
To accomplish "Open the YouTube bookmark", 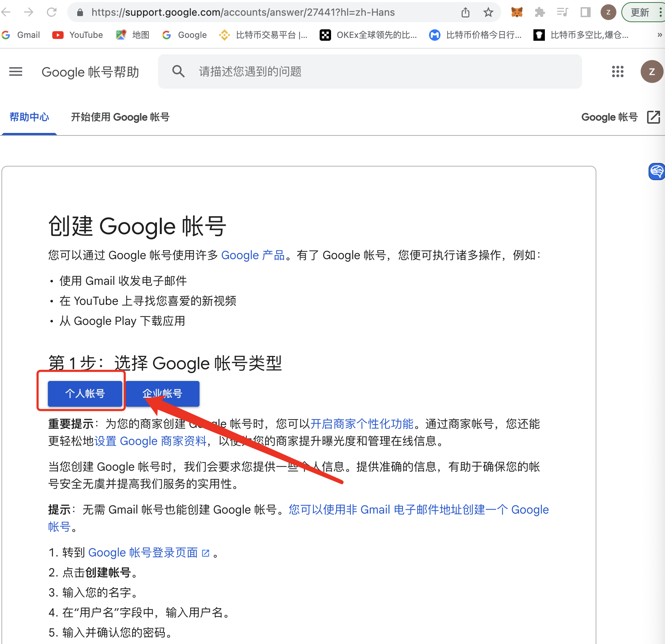I will tap(78, 35).
